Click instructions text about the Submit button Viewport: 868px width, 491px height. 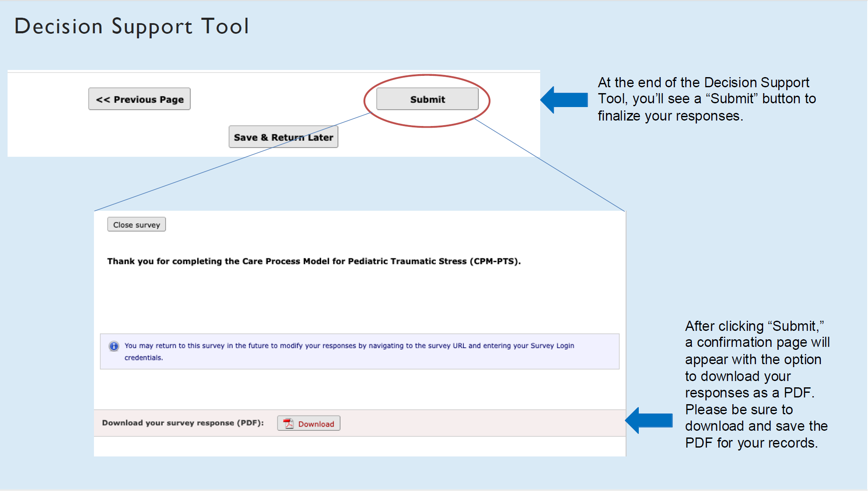(707, 99)
